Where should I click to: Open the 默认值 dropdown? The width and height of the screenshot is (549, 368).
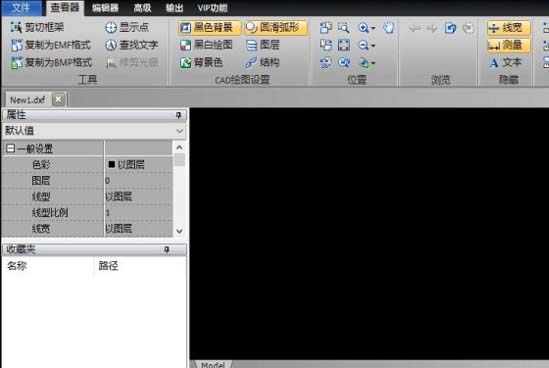(x=179, y=131)
